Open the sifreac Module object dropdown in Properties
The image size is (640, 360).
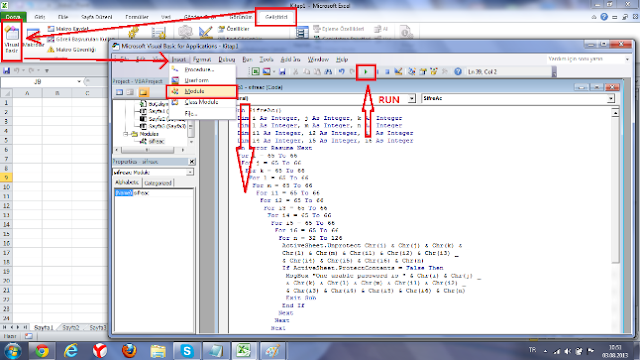click(190, 172)
